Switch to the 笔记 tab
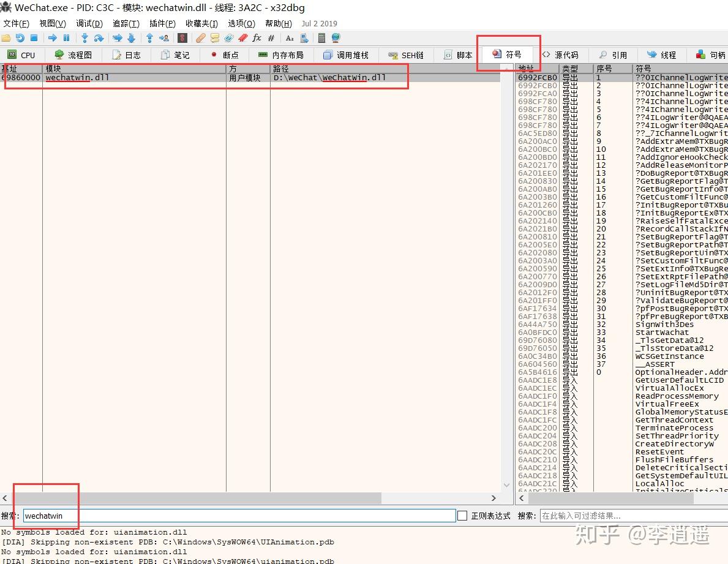 [x=175, y=55]
